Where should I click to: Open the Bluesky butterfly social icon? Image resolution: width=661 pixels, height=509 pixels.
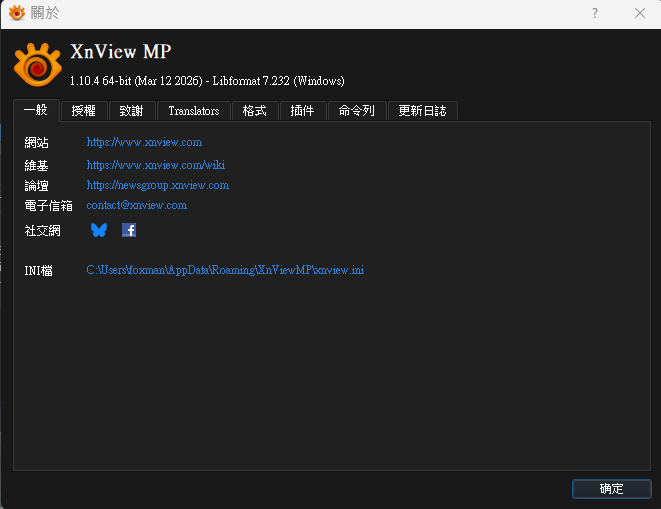(99, 230)
